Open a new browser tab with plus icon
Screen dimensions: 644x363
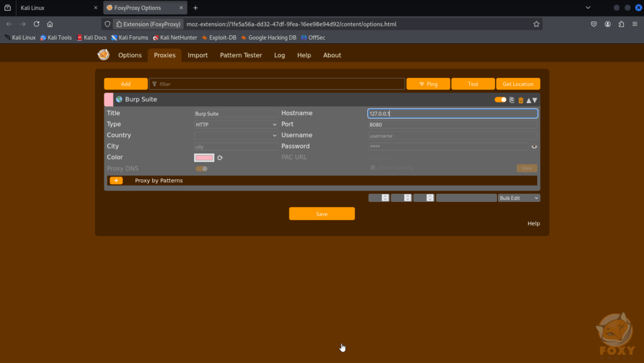point(196,8)
